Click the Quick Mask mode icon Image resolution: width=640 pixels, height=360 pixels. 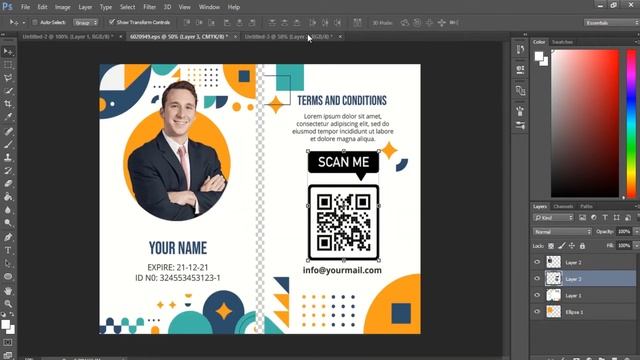click(x=8, y=342)
